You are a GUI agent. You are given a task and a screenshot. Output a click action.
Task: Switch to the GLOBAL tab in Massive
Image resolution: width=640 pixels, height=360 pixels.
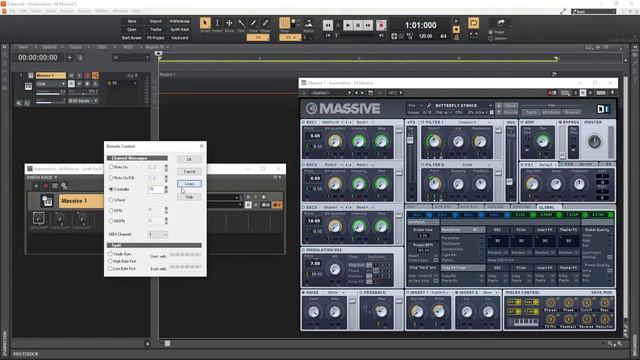pos(547,207)
